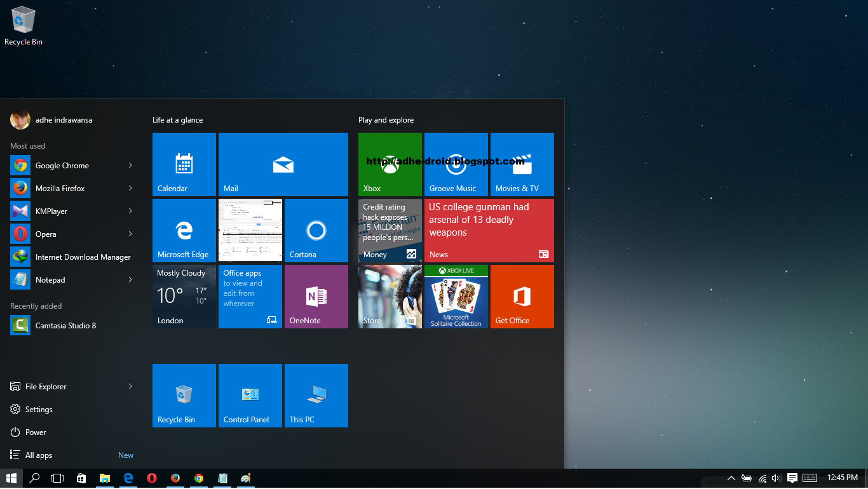Open File Explorer from the taskbar
The height and width of the screenshot is (489, 868).
click(x=105, y=478)
